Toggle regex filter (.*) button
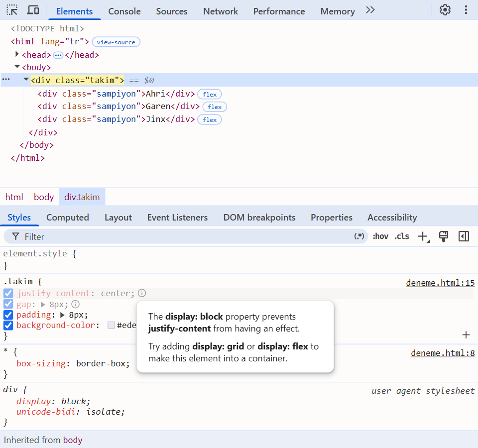This screenshot has height=448, width=478. [359, 236]
